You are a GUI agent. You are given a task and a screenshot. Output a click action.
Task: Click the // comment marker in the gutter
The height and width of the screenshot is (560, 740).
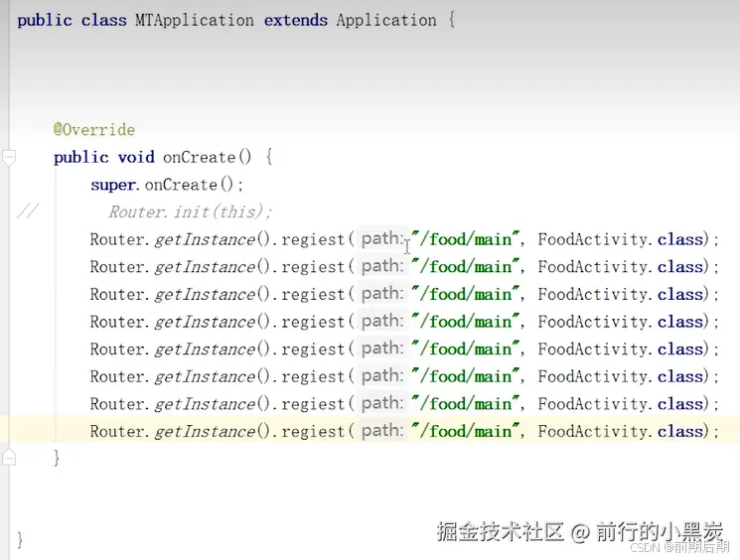pos(28,211)
